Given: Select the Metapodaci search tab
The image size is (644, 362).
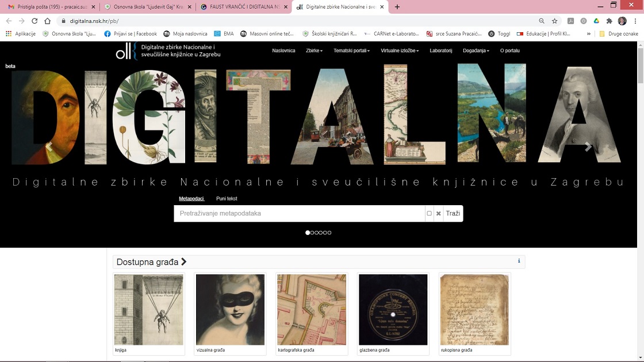Looking at the screenshot, I should coord(191,199).
